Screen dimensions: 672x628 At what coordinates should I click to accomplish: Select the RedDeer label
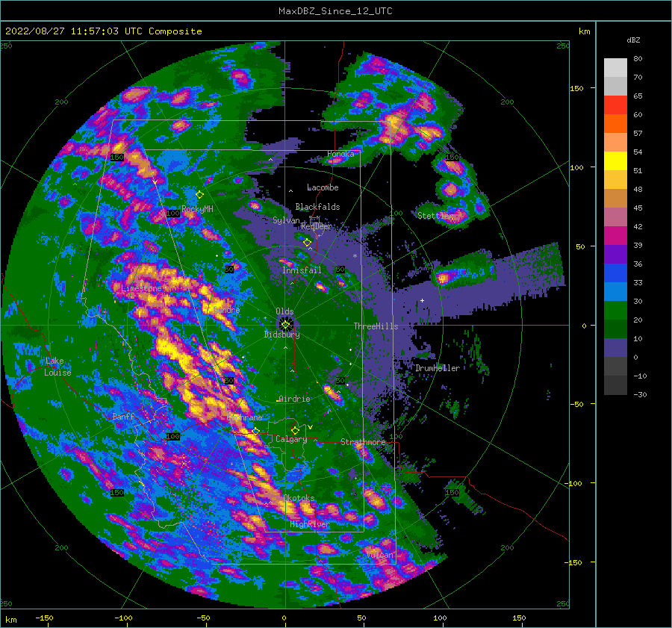[x=317, y=226]
